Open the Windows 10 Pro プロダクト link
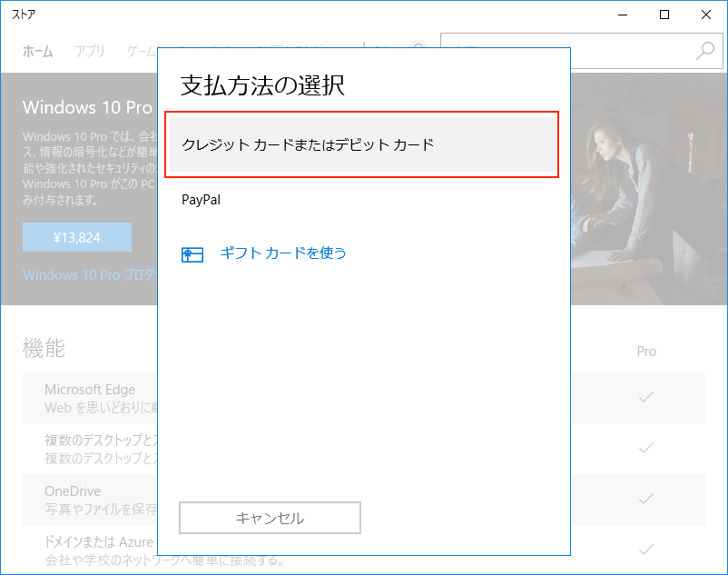Image resolution: width=728 pixels, height=575 pixels. (89, 275)
